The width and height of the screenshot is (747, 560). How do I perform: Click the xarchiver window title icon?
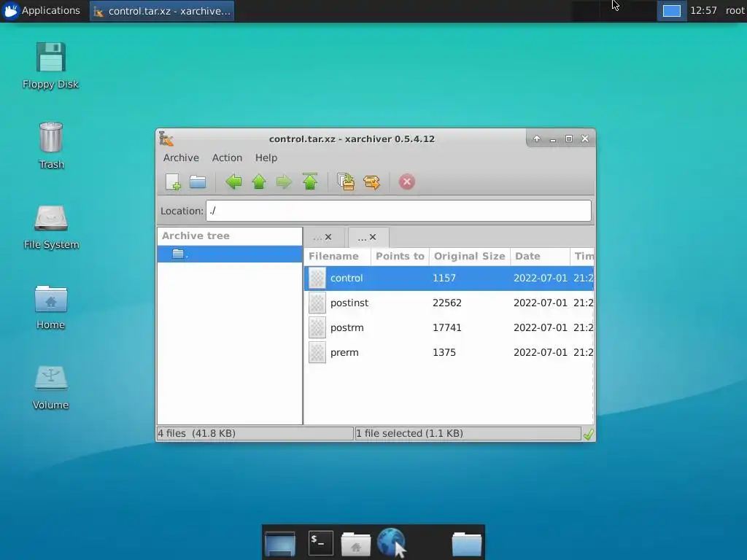click(166, 139)
